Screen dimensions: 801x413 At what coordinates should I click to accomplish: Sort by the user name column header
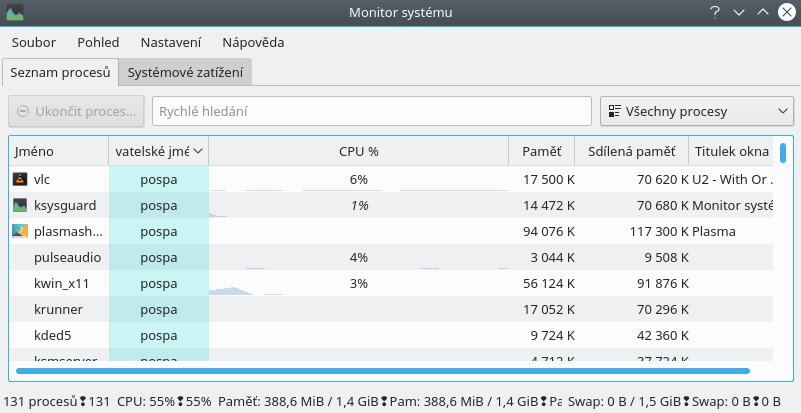pyautogui.click(x=158, y=151)
